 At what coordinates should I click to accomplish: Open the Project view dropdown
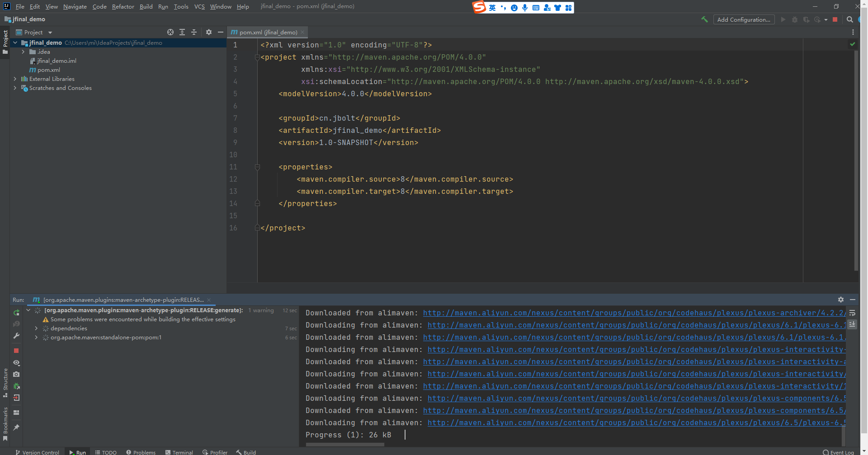point(34,32)
